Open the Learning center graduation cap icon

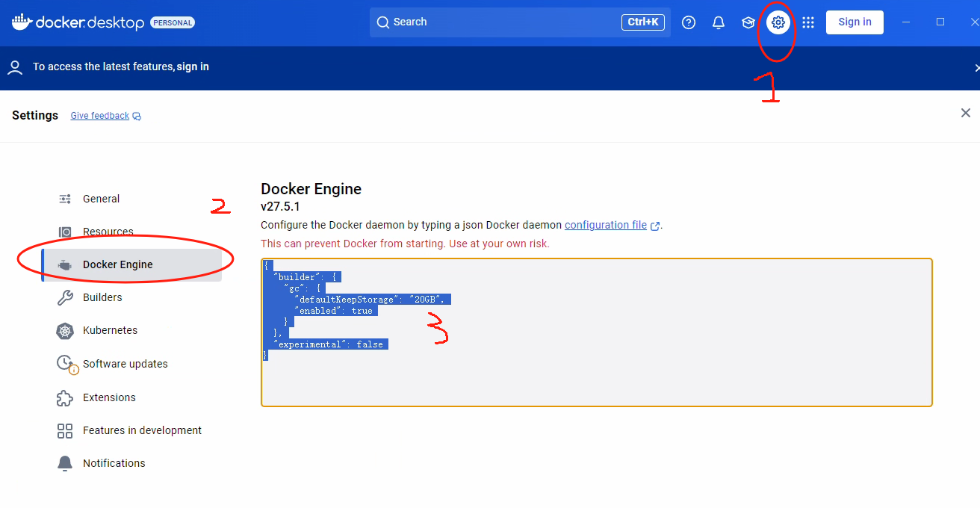(x=748, y=22)
